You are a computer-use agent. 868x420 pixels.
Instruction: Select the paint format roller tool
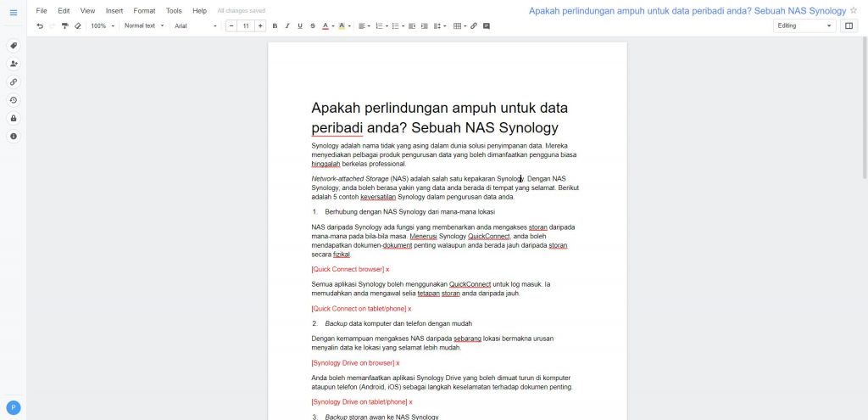tap(64, 25)
